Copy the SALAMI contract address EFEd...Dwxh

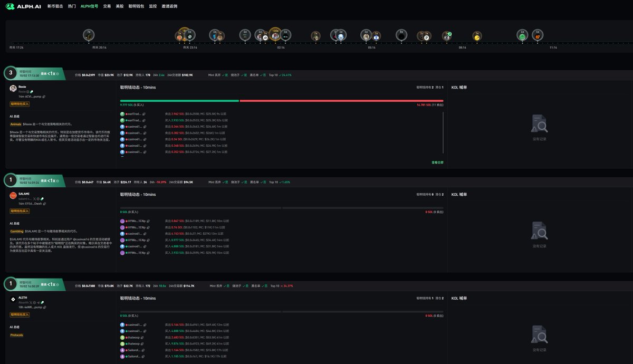click(44, 203)
